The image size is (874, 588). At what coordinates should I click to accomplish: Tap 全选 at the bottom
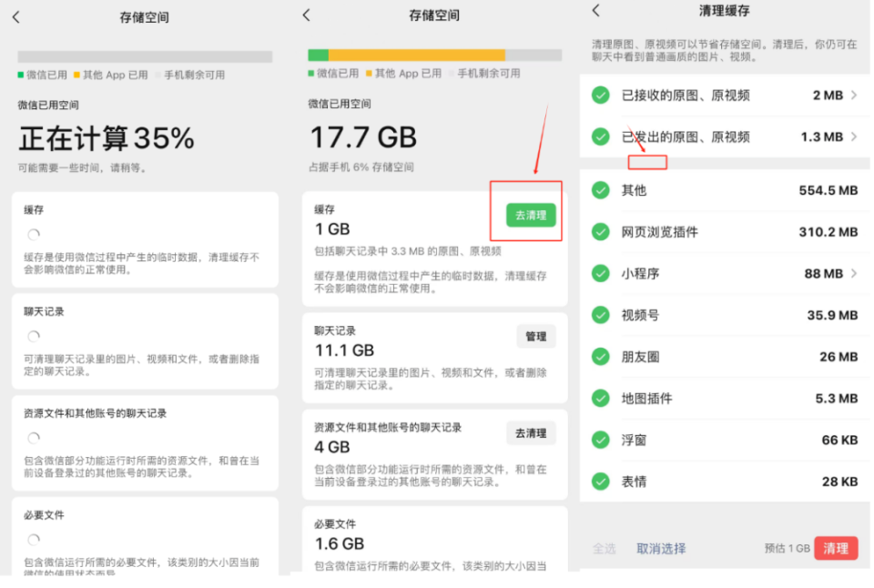pyautogui.click(x=605, y=549)
